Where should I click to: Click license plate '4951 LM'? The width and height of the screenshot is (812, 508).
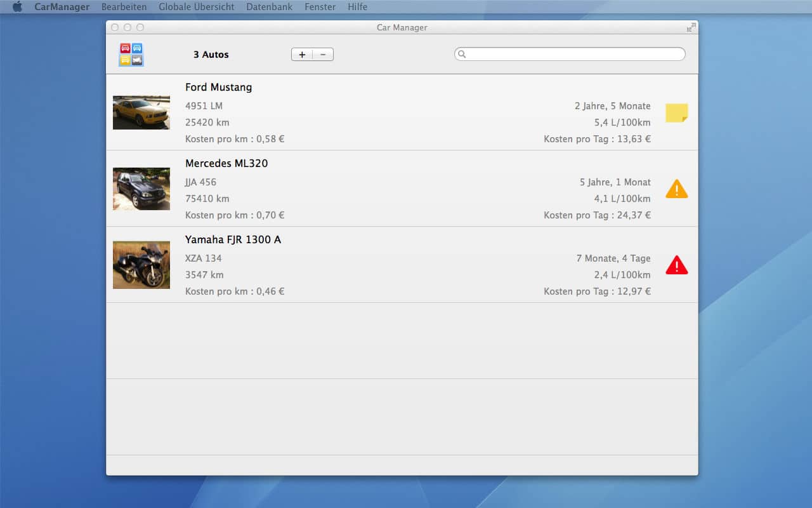204,106
